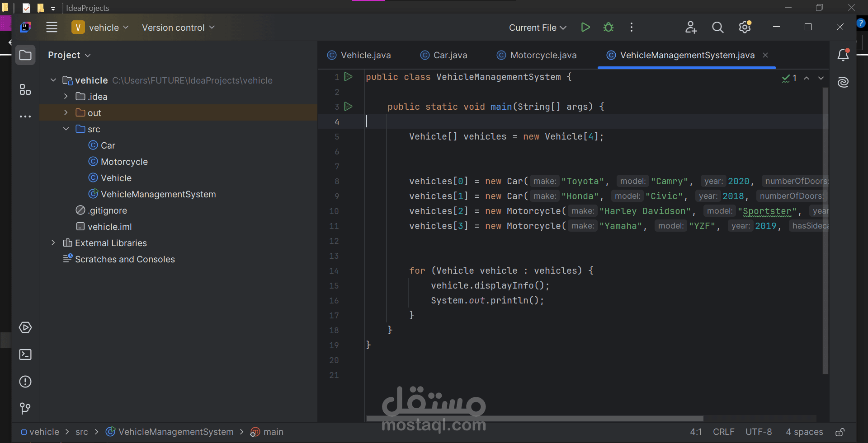
Task: Expand the .idea folder
Action: pos(66,96)
